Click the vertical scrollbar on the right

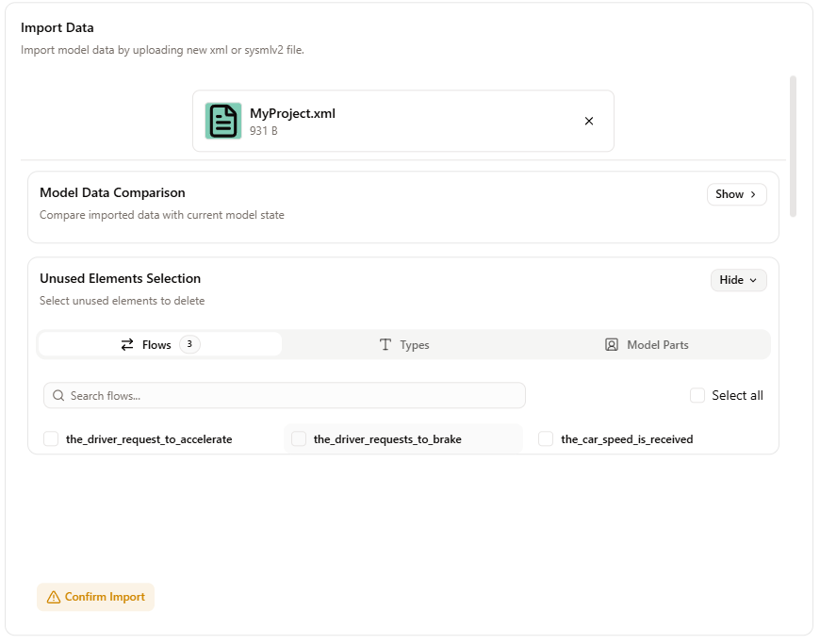click(x=793, y=146)
